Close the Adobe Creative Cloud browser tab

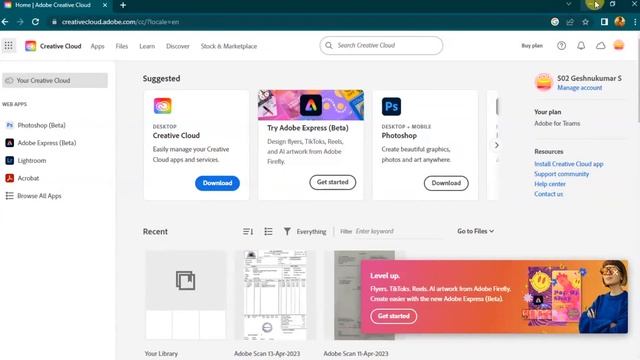click(x=105, y=5)
